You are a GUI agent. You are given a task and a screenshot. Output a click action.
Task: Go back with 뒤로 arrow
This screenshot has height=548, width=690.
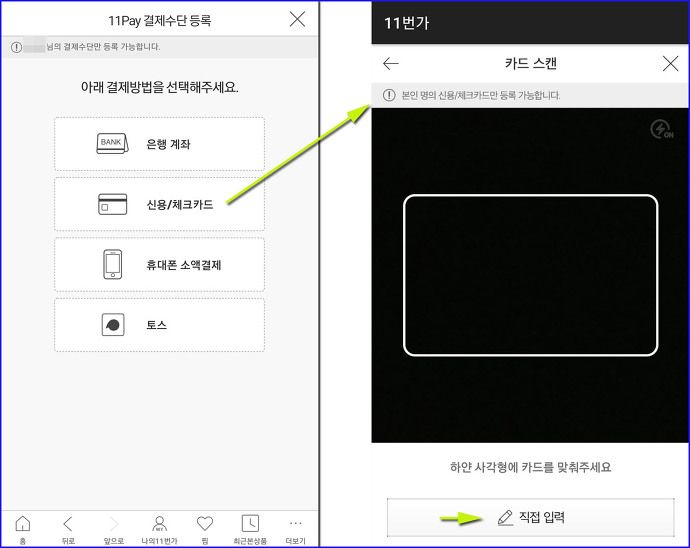click(x=68, y=529)
